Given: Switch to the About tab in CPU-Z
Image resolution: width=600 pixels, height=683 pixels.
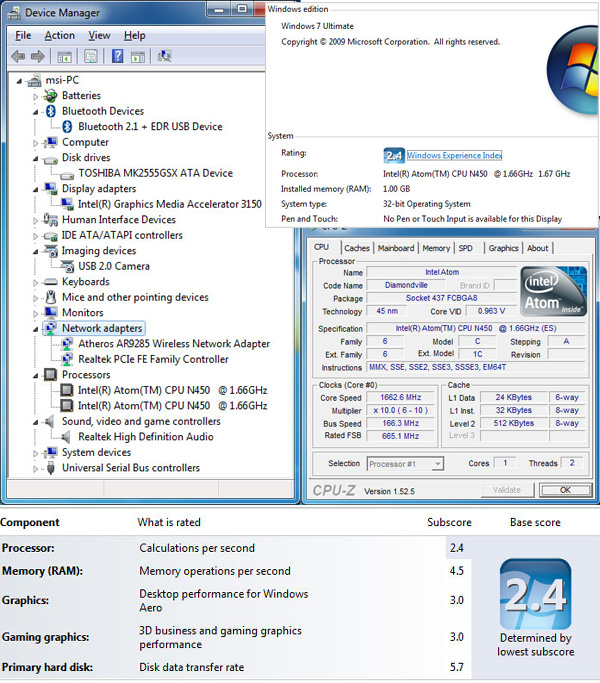Looking at the screenshot, I should pos(538,248).
